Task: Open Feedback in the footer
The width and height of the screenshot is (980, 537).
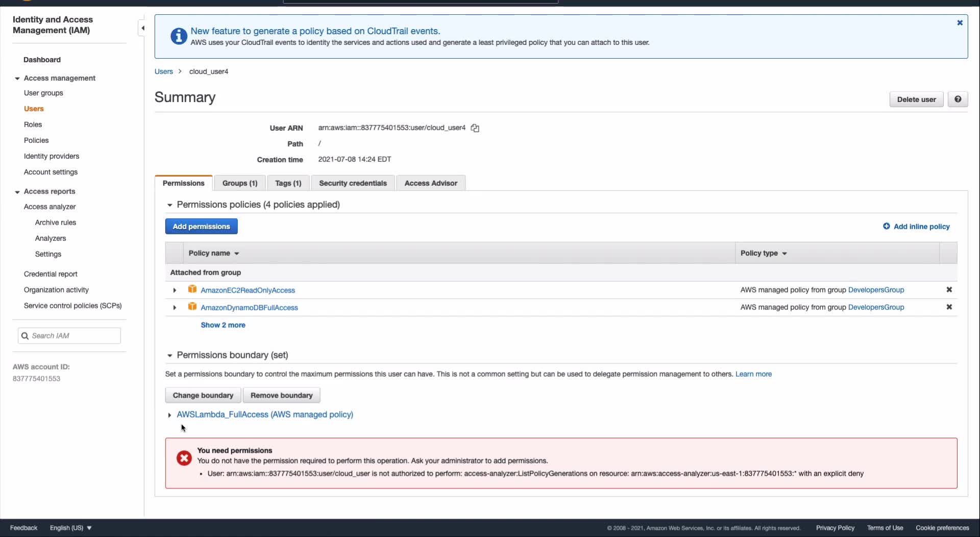Action: [x=24, y=528]
